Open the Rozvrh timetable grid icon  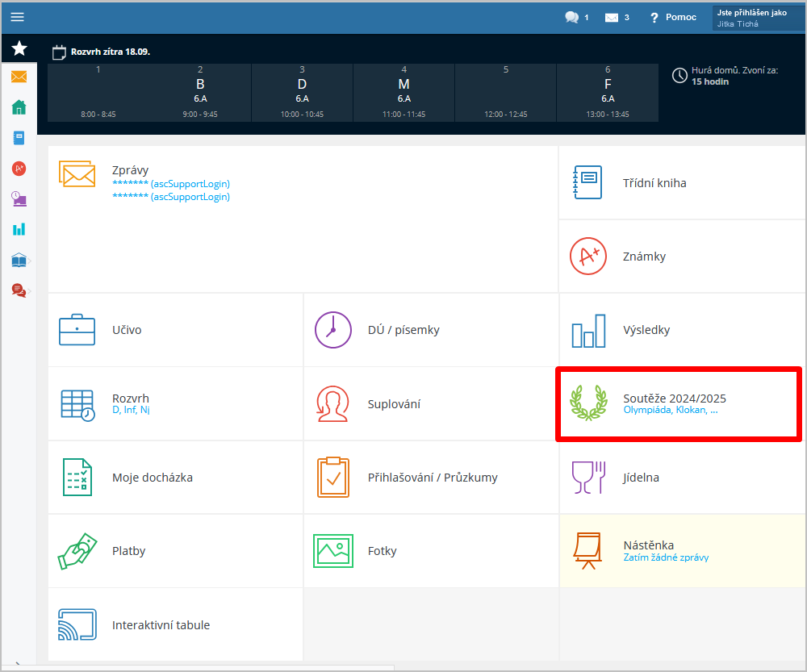[77, 406]
